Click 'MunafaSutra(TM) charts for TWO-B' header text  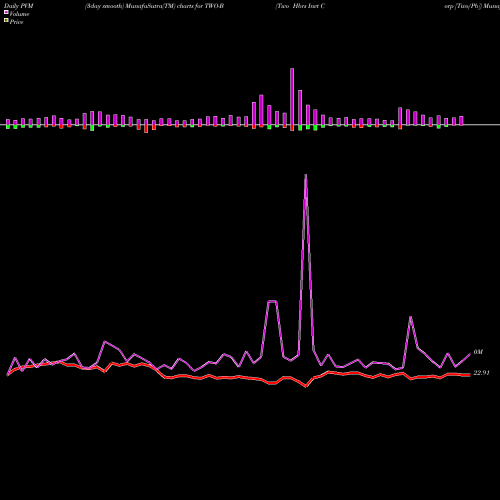174,6
